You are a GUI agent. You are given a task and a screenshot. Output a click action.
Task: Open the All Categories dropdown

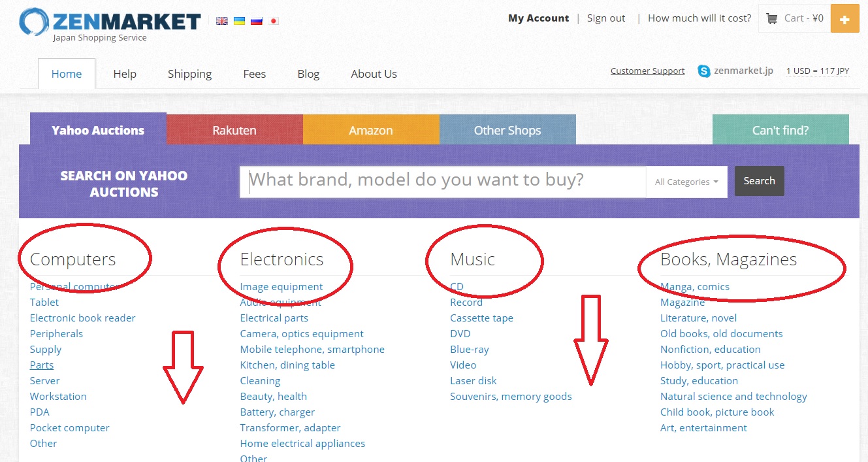click(x=686, y=182)
